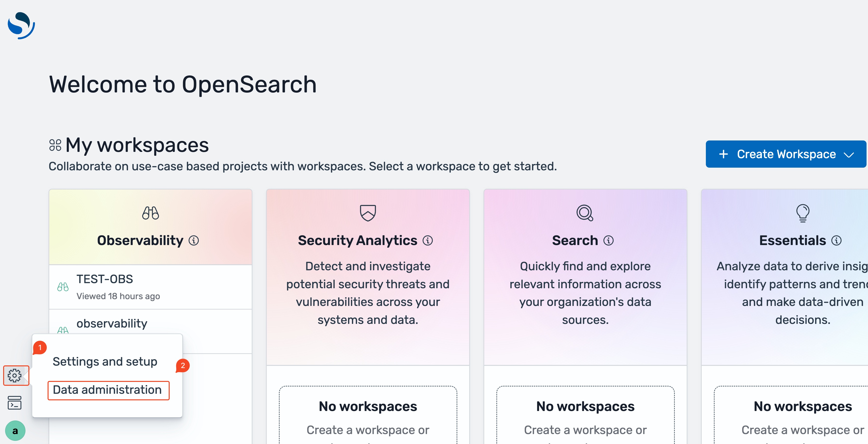Viewport: 868px width, 444px height.
Task: Select Data administration menu item
Action: [108, 390]
